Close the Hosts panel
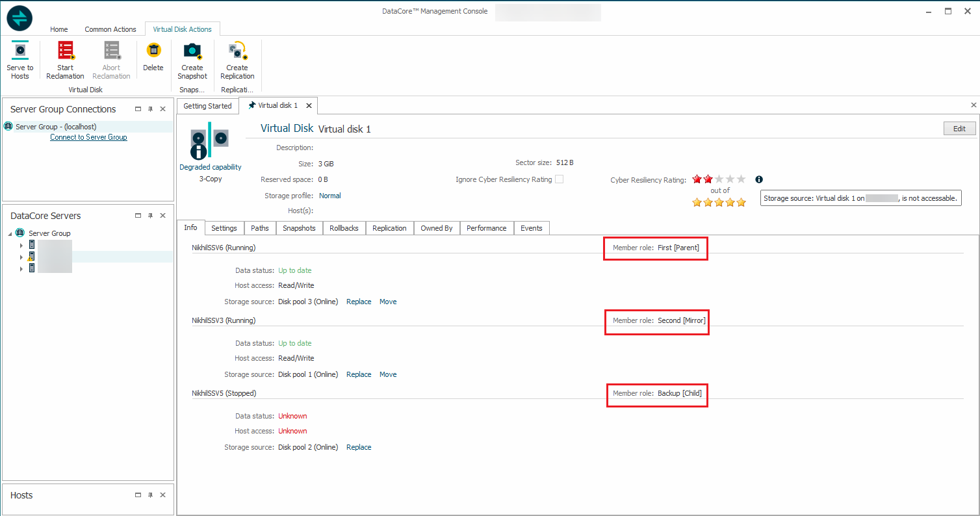Image resolution: width=980 pixels, height=516 pixels. [x=162, y=495]
